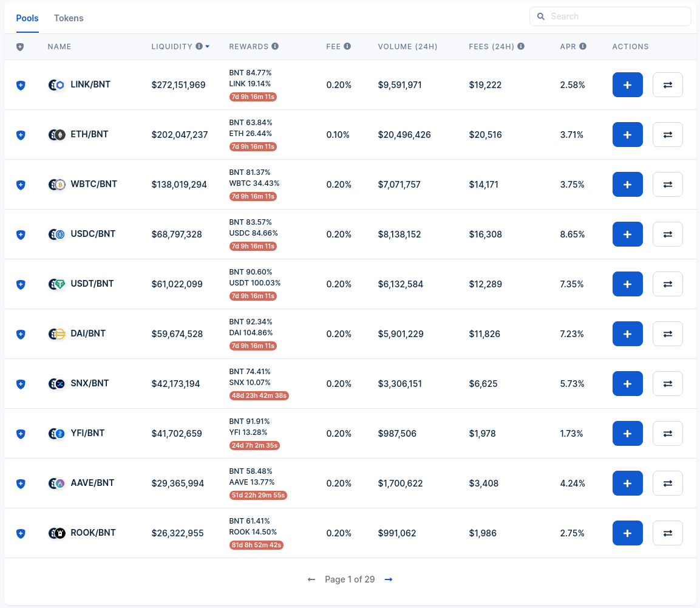The width and height of the screenshot is (700, 608).
Task: Open swap for USDT/BNT pool
Action: click(667, 284)
